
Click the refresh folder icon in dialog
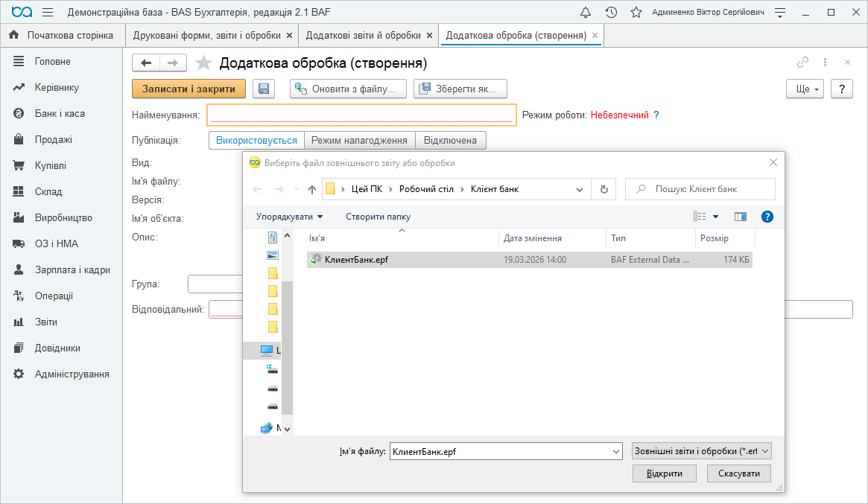pos(604,189)
